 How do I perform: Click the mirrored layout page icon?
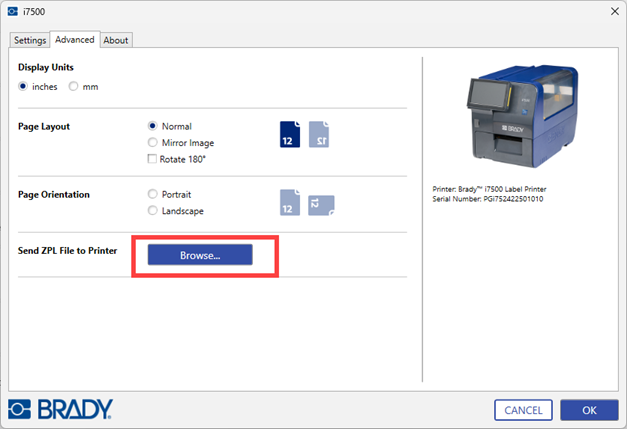point(319,134)
